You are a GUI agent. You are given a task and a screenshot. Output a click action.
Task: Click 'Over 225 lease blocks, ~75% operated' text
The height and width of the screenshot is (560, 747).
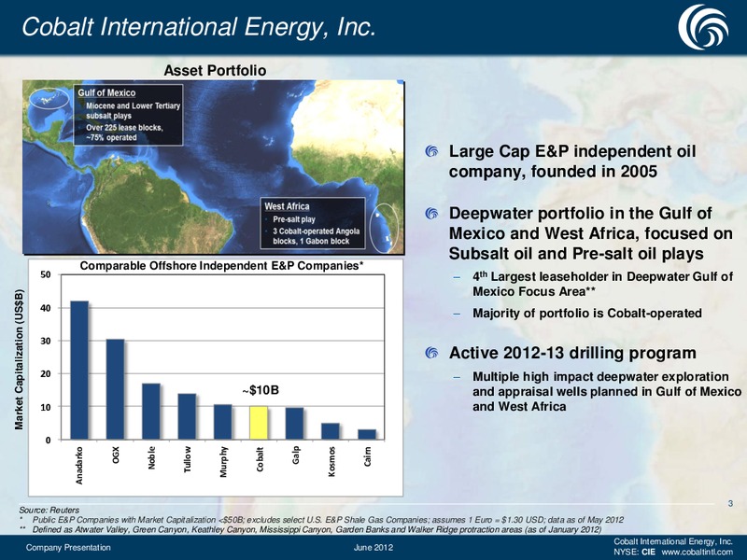[x=124, y=133]
